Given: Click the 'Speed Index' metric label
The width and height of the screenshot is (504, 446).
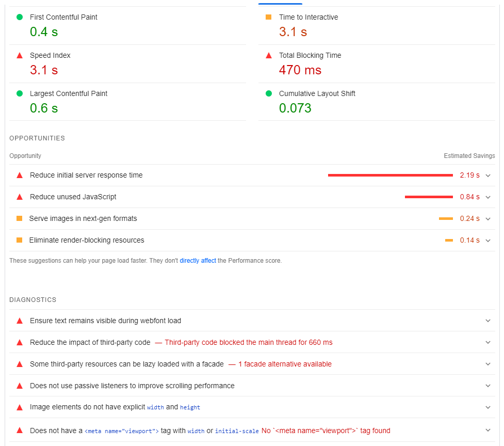Looking at the screenshot, I should pos(50,55).
